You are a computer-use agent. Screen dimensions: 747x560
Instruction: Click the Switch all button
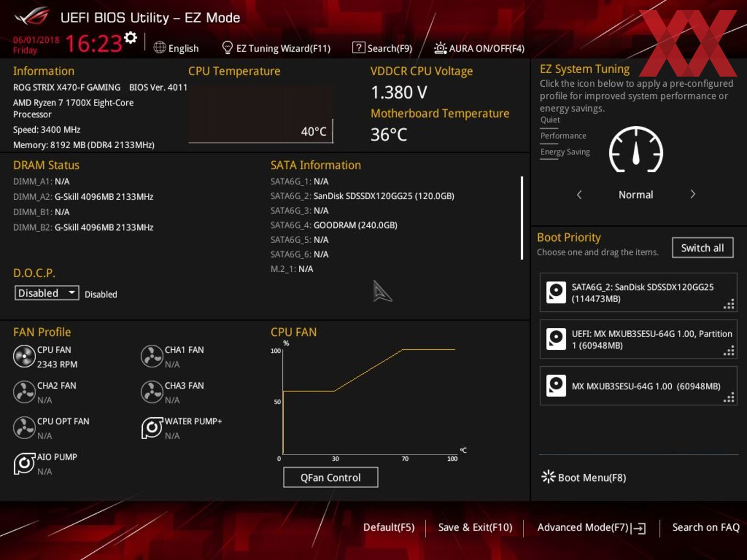click(703, 248)
